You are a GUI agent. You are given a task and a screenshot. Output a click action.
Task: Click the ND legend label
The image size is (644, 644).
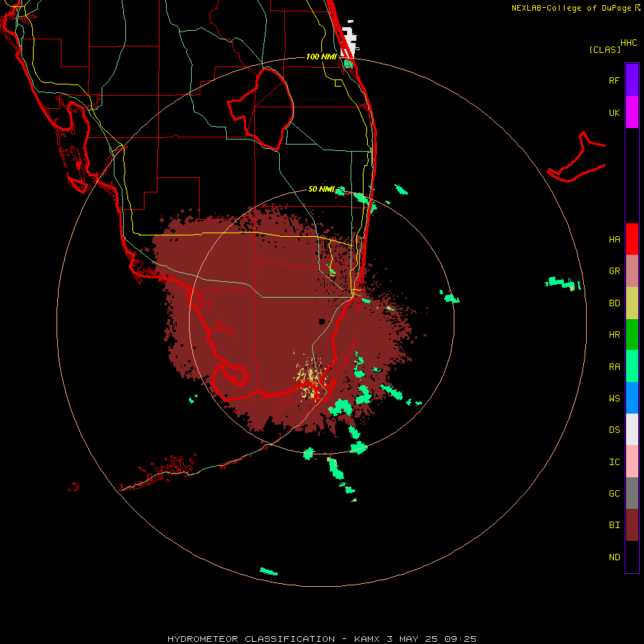point(614,557)
